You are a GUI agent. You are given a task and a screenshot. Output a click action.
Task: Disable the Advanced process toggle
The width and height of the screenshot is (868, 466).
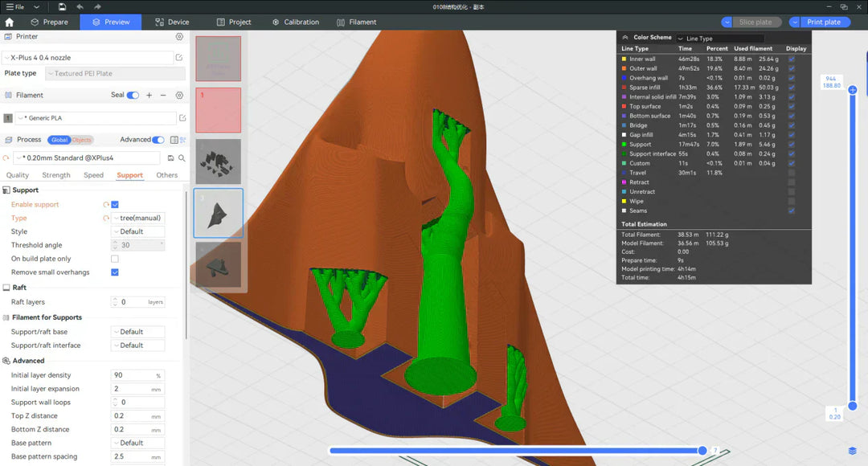tap(158, 139)
